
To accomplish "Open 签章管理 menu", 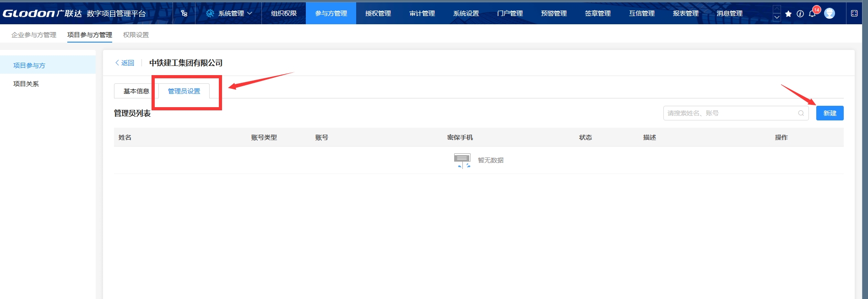I will pos(598,13).
